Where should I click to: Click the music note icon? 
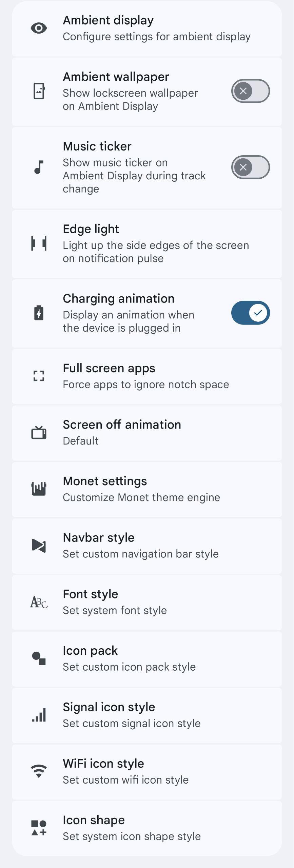39,167
